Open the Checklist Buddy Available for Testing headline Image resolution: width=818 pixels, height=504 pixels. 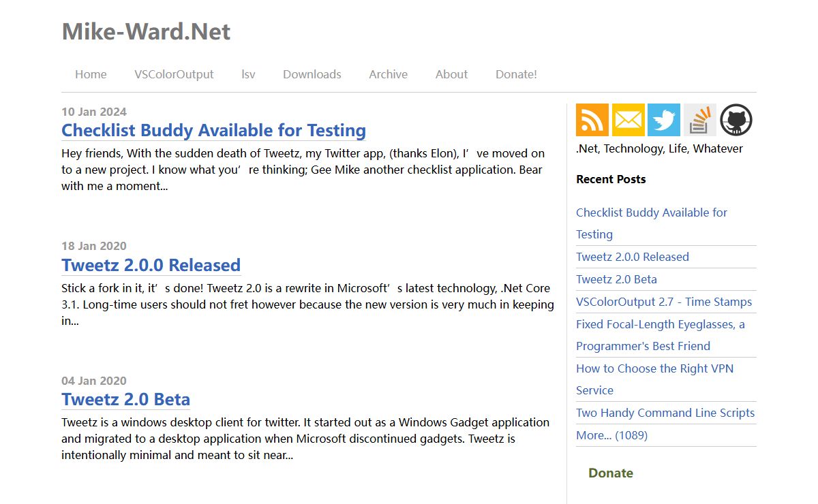[213, 130]
